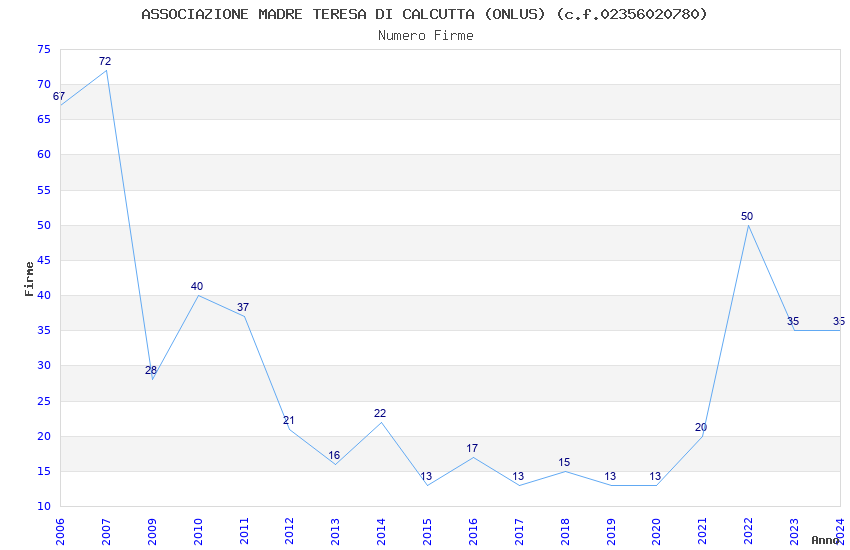This screenshot has width=850, height=550.
Task: Pick the 2017 year label on x-axis
Action: 519,532
